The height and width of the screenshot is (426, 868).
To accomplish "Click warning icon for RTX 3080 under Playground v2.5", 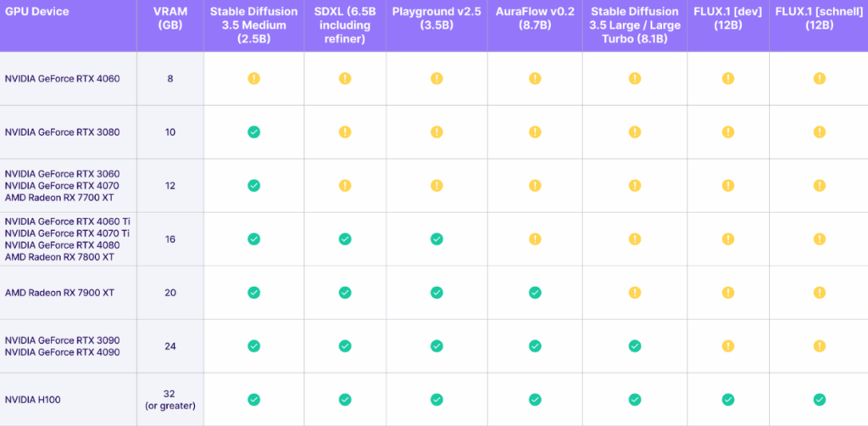I will click(x=437, y=132).
